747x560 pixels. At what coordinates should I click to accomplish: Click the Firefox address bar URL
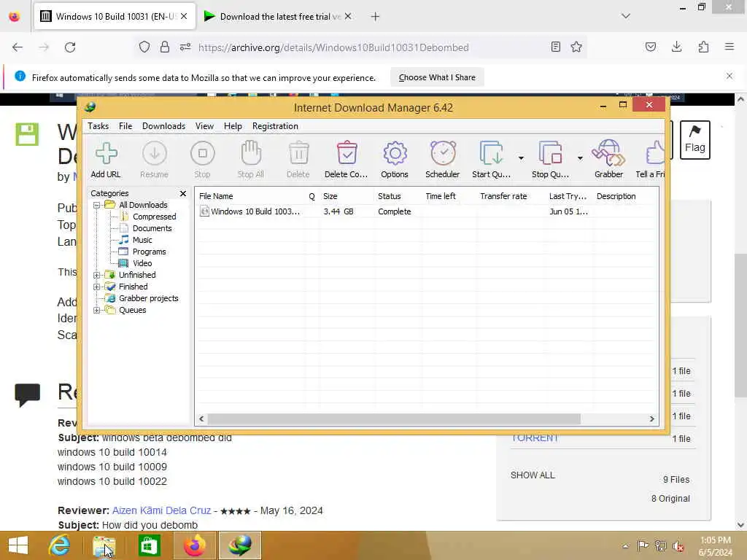[x=333, y=47]
